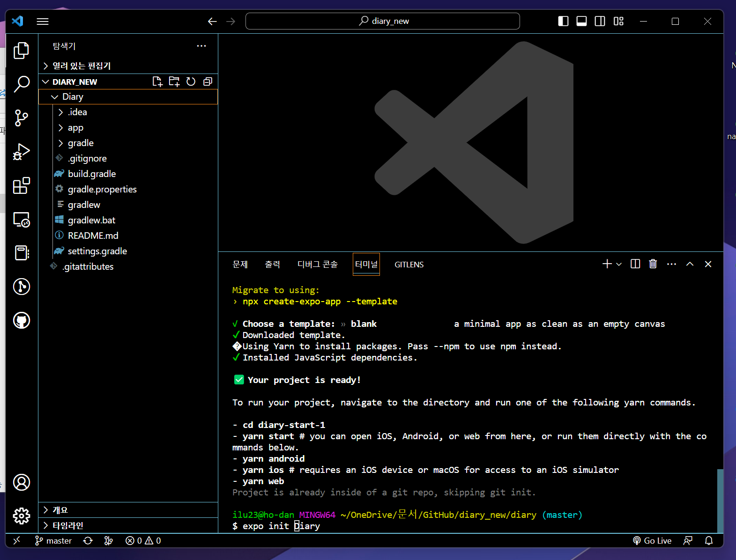This screenshot has width=736, height=560.
Task: Split the terminal panel
Action: click(635, 264)
